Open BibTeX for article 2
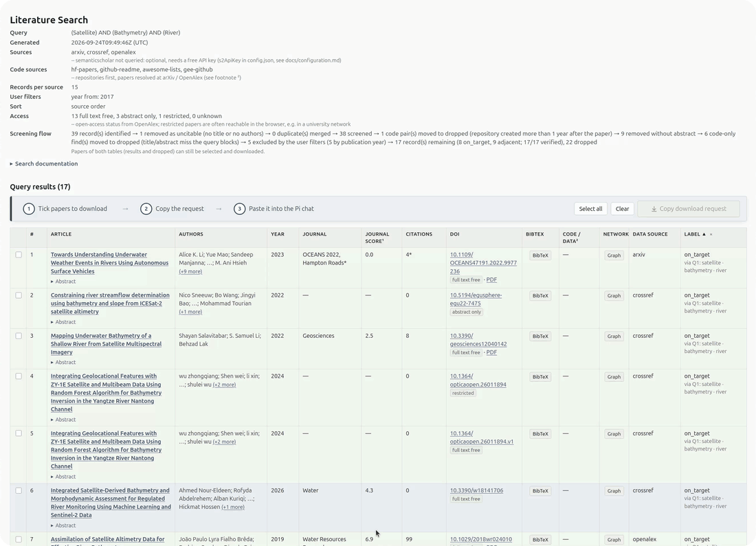Image resolution: width=756 pixels, height=546 pixels. pos(540,296)
